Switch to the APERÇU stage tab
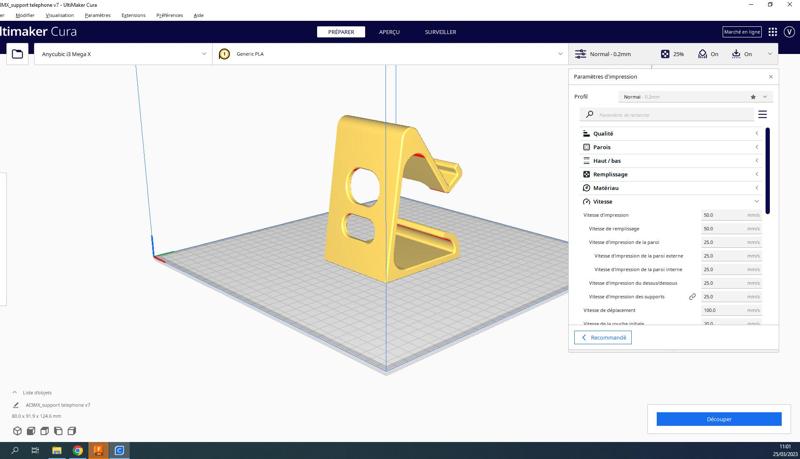 coord(389,32)
